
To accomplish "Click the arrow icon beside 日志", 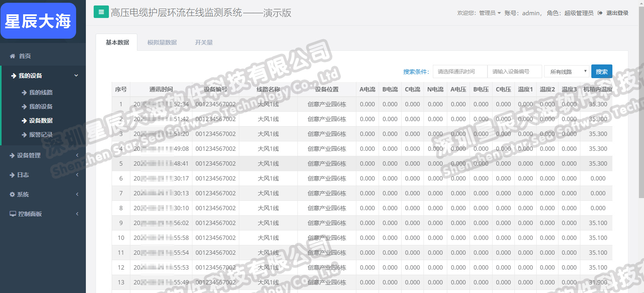I will point(12,175).
